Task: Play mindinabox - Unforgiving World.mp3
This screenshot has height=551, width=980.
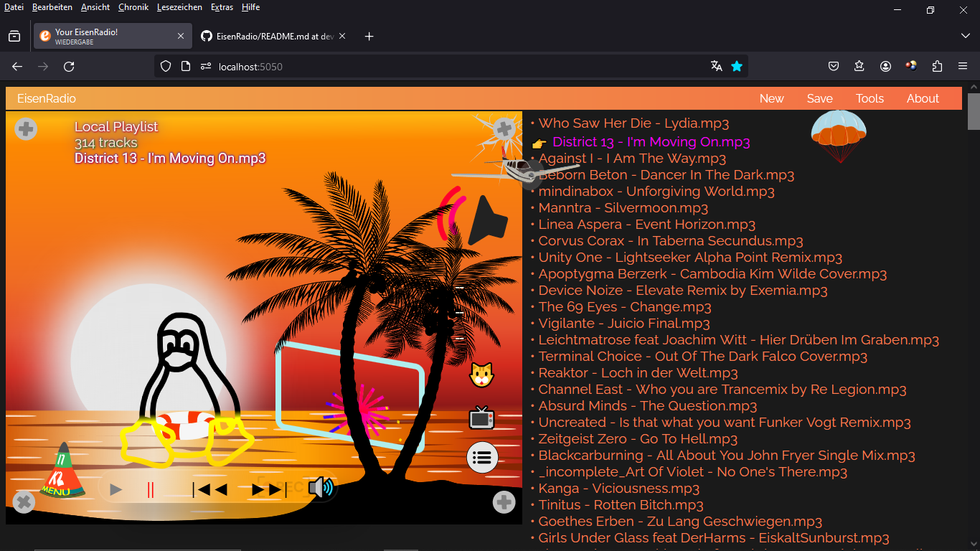Action: click(x=656, y=192)
